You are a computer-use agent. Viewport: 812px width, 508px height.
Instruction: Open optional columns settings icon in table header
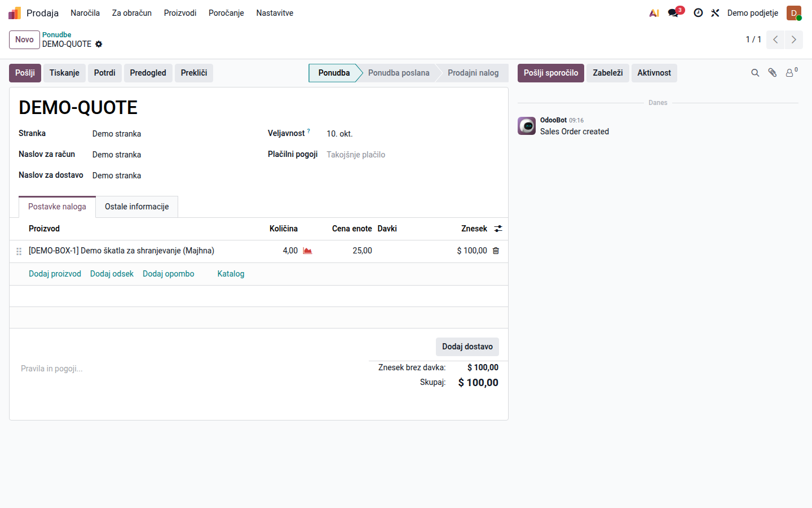[x=498, y=229]
